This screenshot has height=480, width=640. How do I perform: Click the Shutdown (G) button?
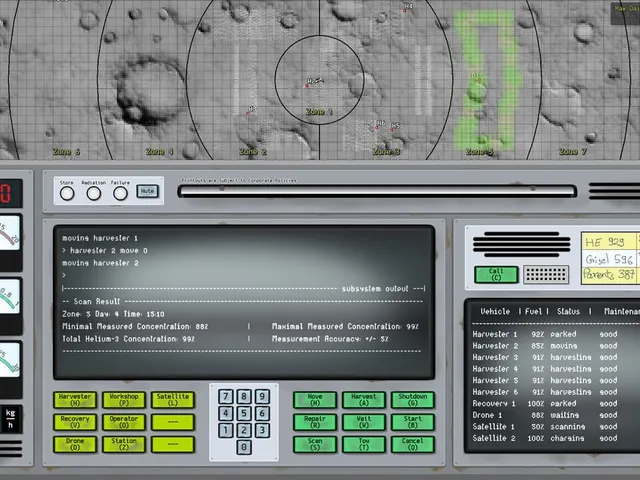(413, 400)
